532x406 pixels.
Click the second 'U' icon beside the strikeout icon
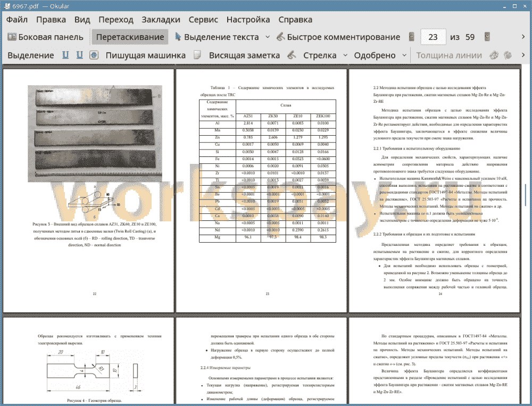tap(80, 55)
